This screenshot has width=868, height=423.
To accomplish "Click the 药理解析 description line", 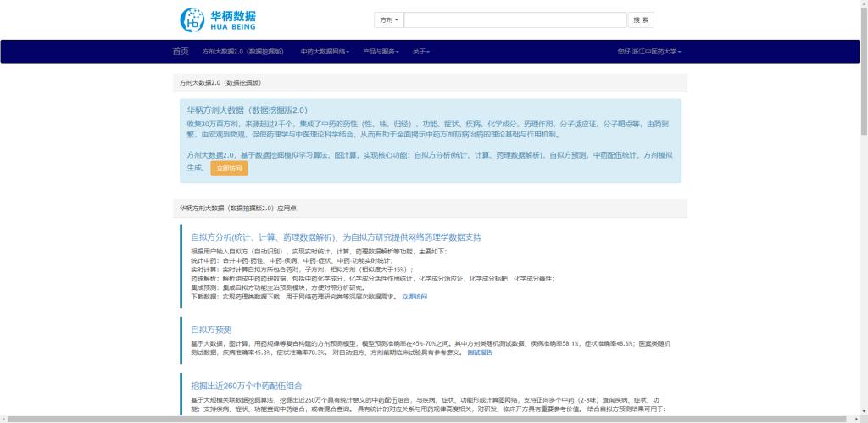I will pos(373,279).
